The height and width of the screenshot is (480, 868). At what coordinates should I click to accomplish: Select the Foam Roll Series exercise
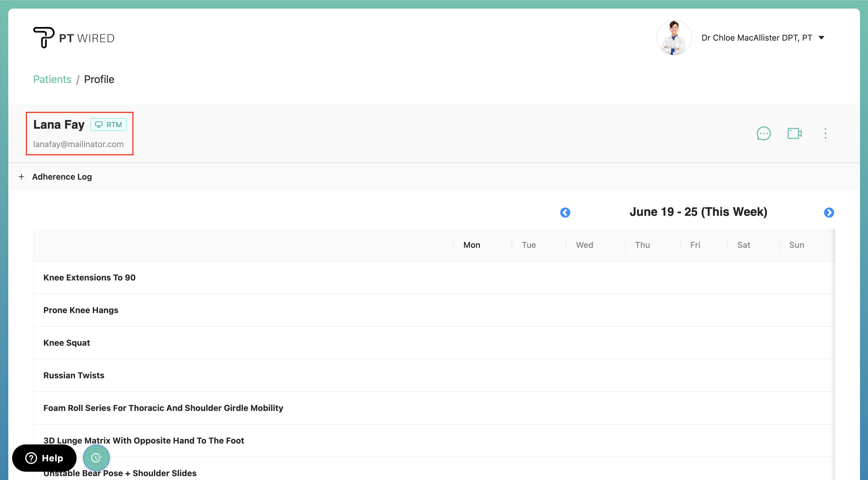coord(163,408)
